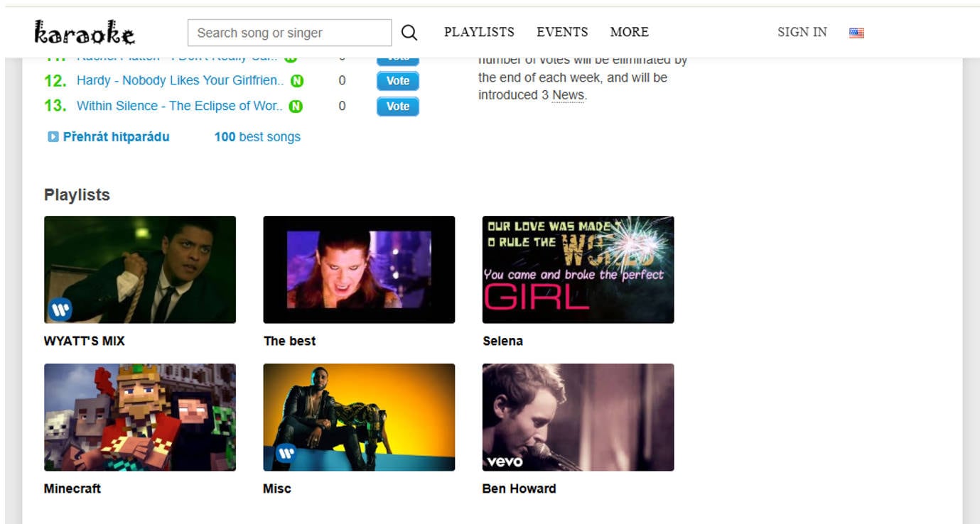The width and height of the screenshot is (980, 524).
Task: Focus the Search song or singer field
Action: (289, 33)
